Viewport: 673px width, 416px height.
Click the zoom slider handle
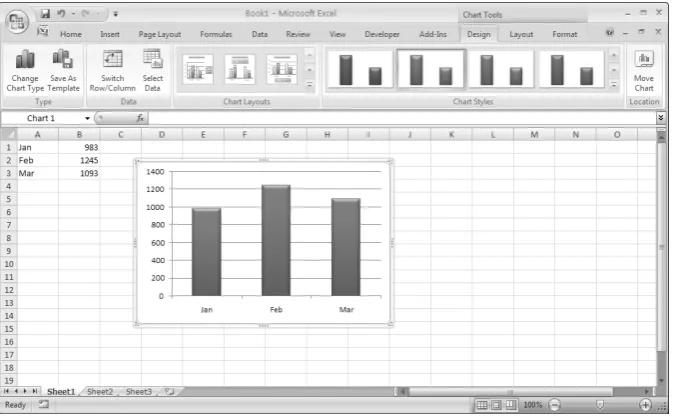click(x=600, y=405)
